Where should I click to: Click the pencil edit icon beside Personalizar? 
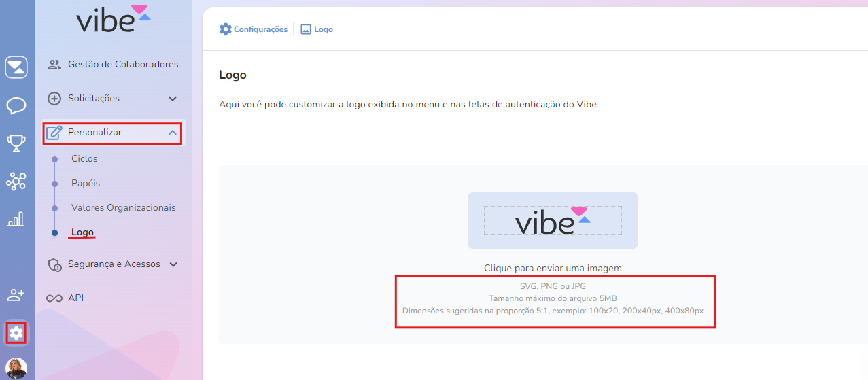click(54, 133)
